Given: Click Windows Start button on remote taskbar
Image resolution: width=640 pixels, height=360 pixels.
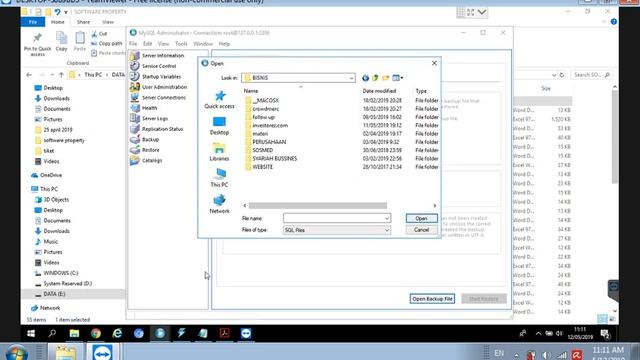Looking at the screenshot, I should click(x=31, y=333).
